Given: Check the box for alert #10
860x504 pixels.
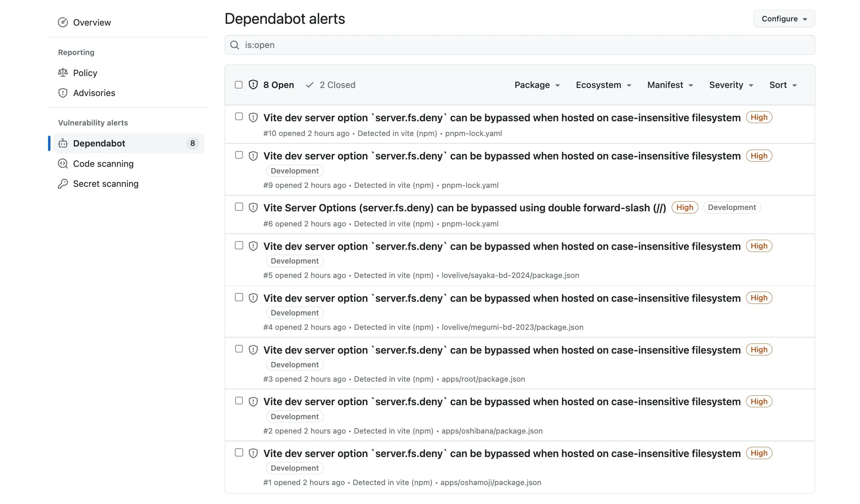Looking at the screenshot, I should (x=239, y=117).
